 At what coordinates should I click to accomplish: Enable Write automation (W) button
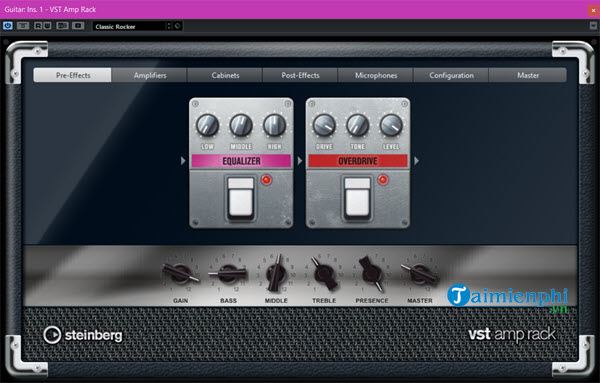pos(47,26)
